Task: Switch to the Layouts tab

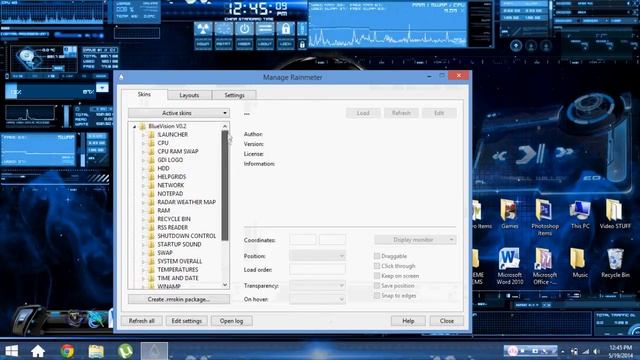Action: click(189, 95)
